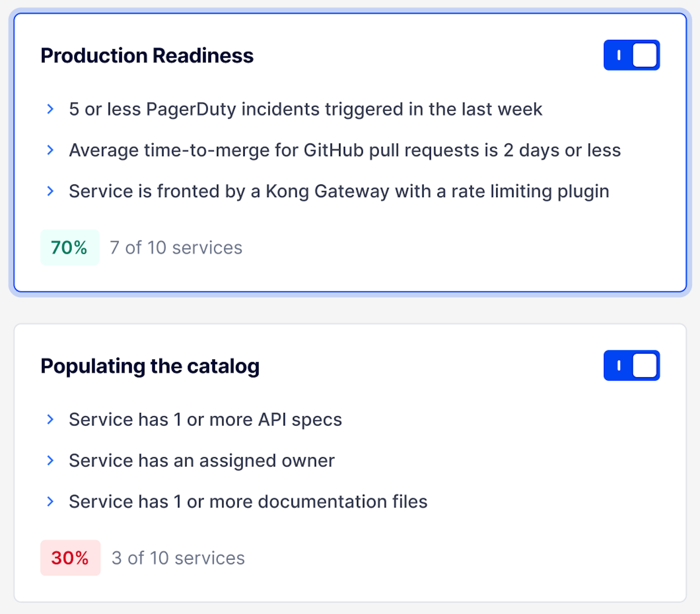
Task: Click the "Service has an assigned owner" text
Action: pos(201,461)
